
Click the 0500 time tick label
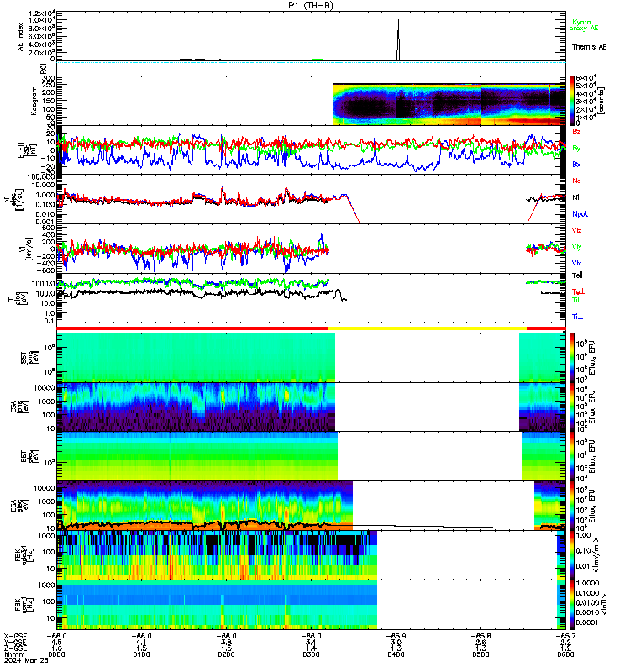point(480,654)
